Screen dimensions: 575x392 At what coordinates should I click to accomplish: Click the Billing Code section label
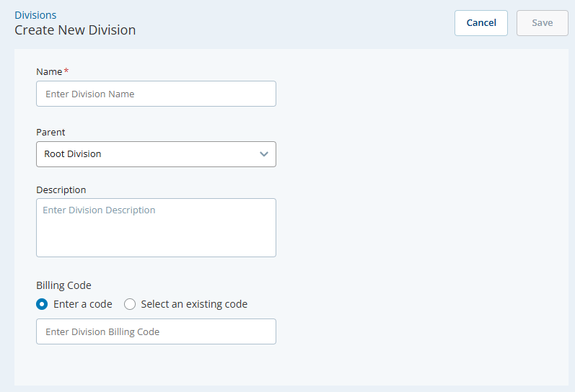point(63,285)
